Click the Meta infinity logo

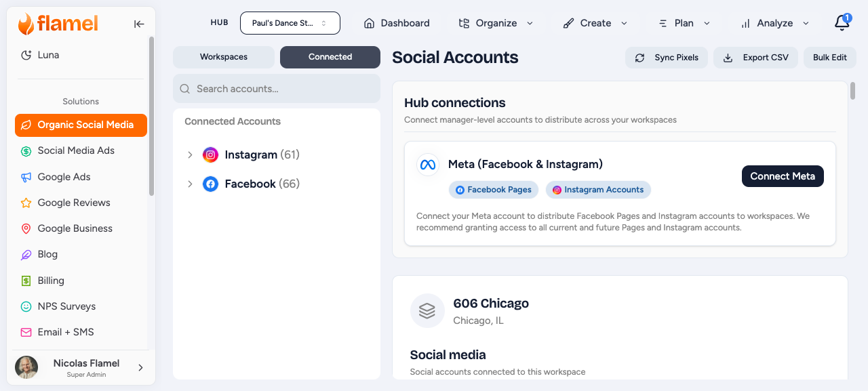(427, 165)
